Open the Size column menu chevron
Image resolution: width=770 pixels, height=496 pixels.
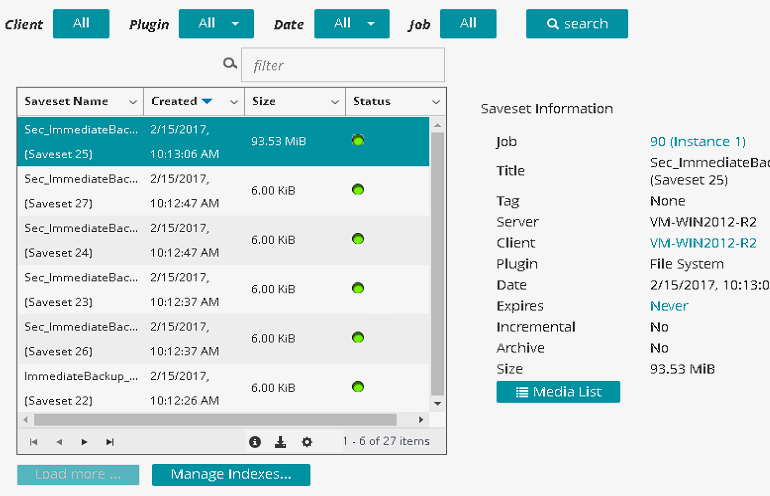point(335,102)
